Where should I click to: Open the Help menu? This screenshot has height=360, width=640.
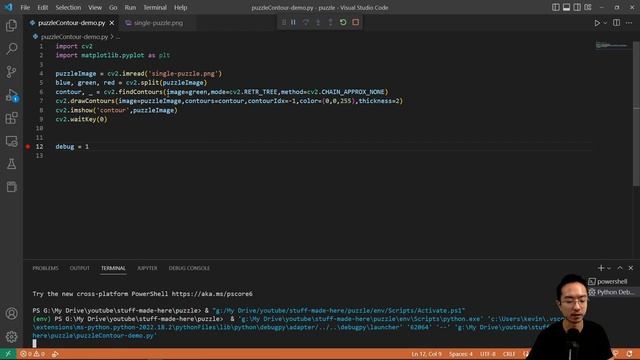click(x=180, y=7)
